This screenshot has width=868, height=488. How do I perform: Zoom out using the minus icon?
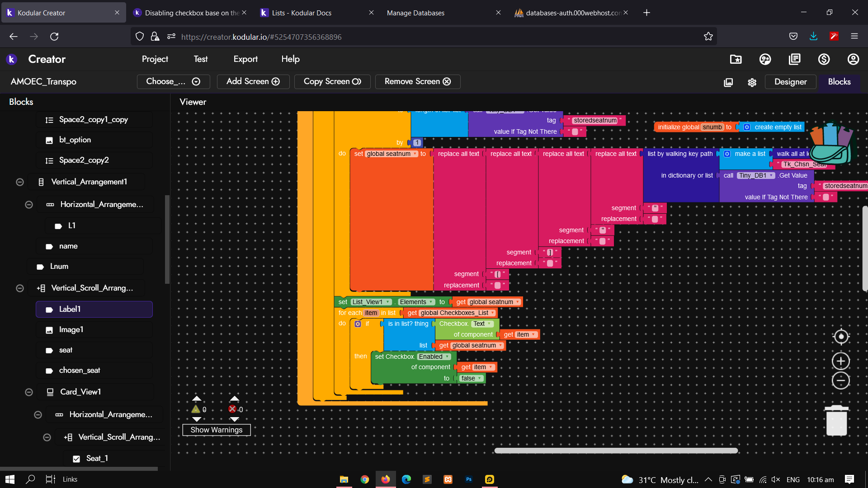(841, 381)
